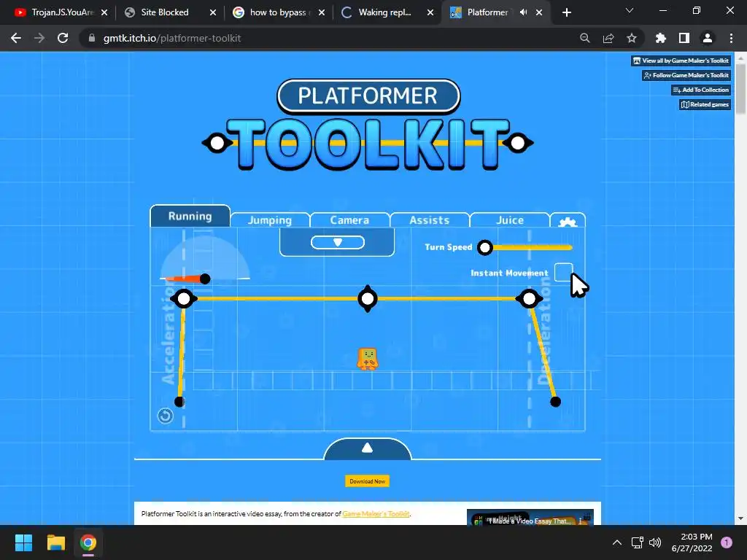747x560 pixels.
Task: Collapse the toolkit panel with up arrow
Action: [368, 448]
